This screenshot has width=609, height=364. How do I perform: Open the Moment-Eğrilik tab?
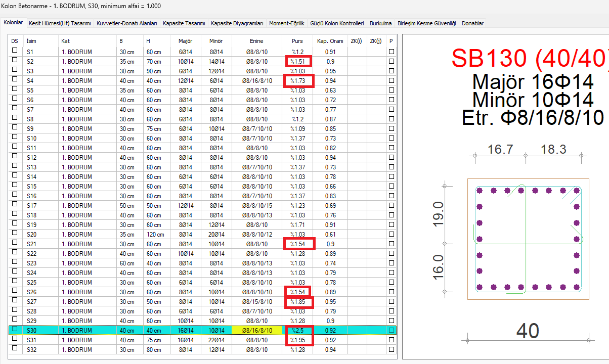point(286,23)
